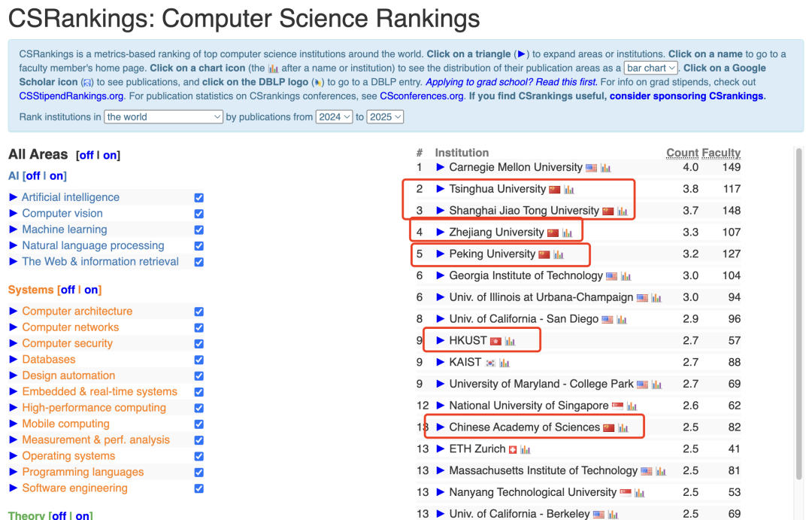812x520 pixels.
Task: Click the Design automation area label
Action: coord(68,376)
